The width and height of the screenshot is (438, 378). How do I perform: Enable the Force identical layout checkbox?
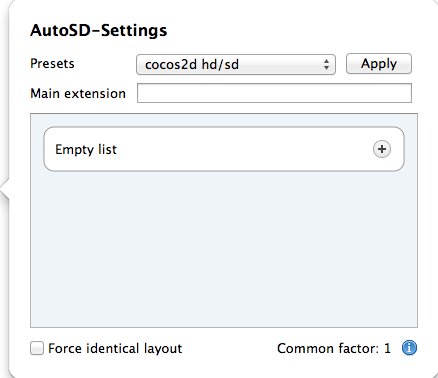click(x=37, y=348)
